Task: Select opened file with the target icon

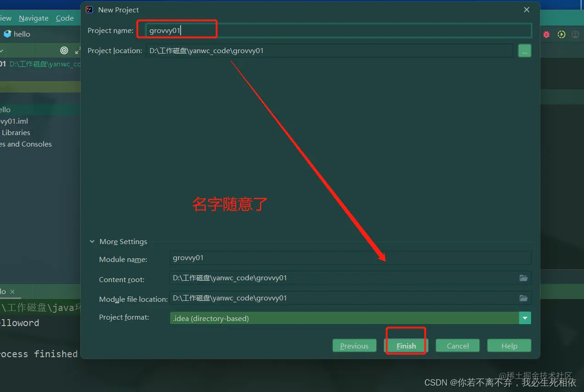Action: pos(64,50)
